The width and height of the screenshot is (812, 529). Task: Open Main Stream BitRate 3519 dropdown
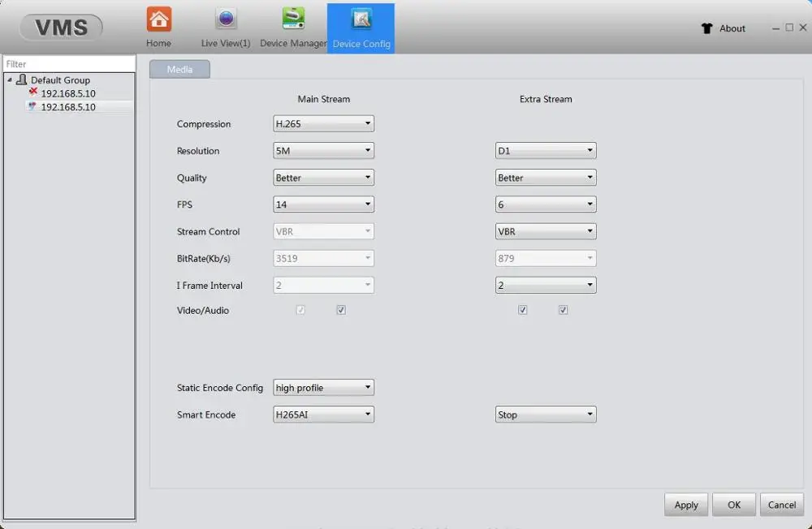pyautogui.click(x=324, y=258)
